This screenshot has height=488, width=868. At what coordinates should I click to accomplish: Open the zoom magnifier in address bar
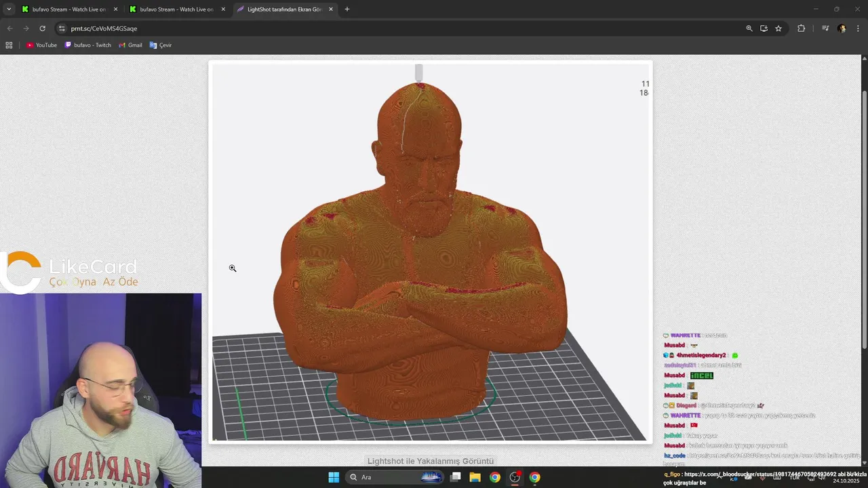point(749,28)
